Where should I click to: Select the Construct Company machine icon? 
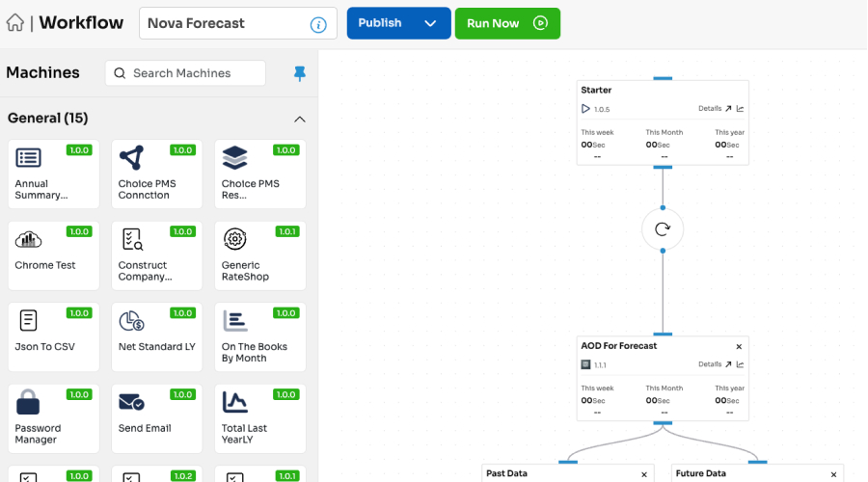point(132,239)
